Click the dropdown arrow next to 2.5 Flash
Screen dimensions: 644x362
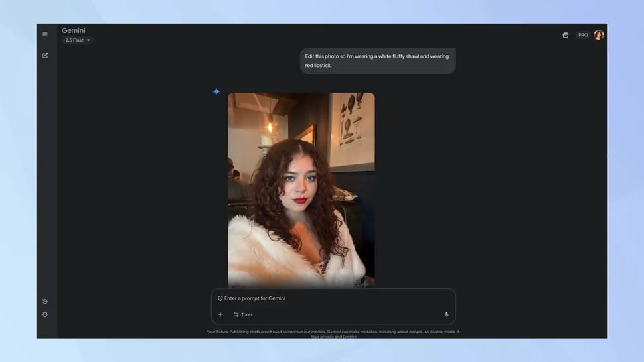[x=88, y=40]
